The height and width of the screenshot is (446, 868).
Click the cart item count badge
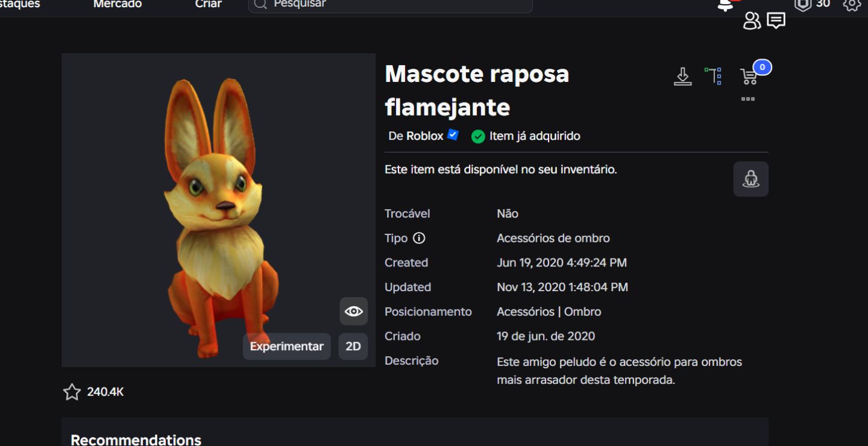[762, 68]
